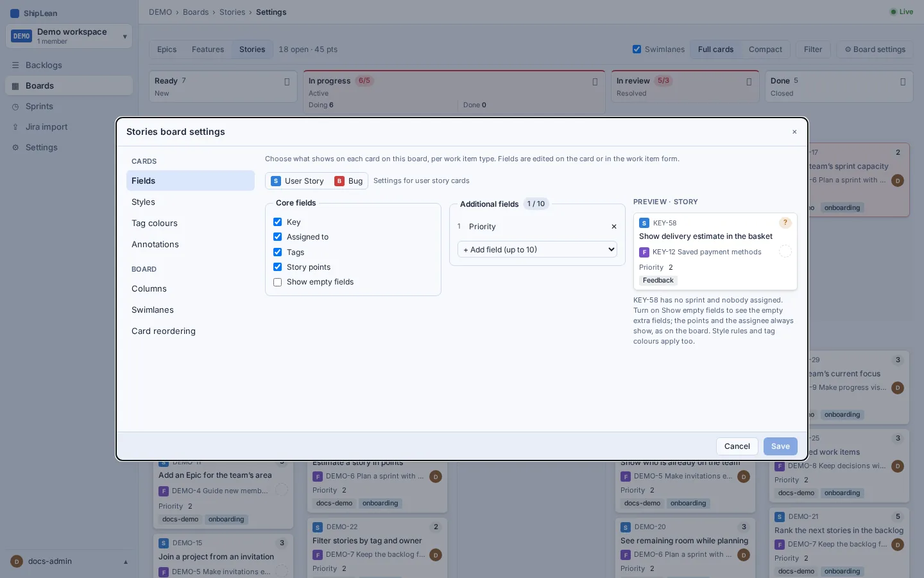The width and height of the screenshot is (924, 578).
Task: Click the Filter button
Action: click(813, 49)
